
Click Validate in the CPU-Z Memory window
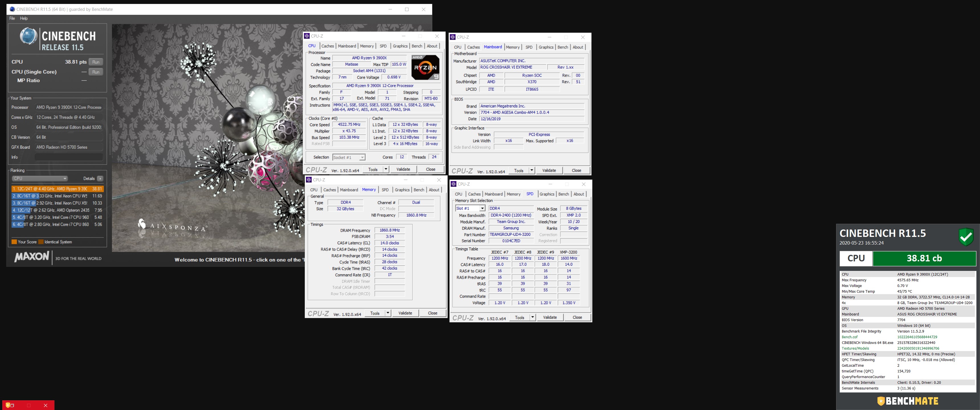(x=405, y=313)
